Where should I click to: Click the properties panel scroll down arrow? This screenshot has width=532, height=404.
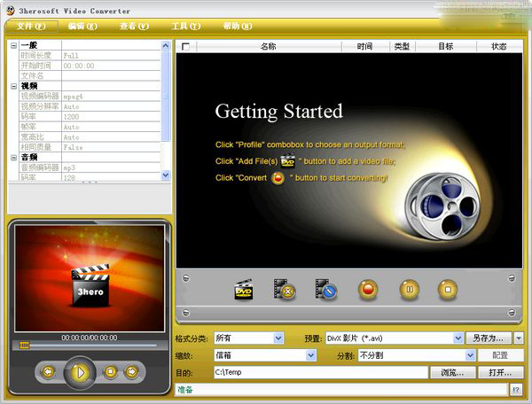(166, 175)
